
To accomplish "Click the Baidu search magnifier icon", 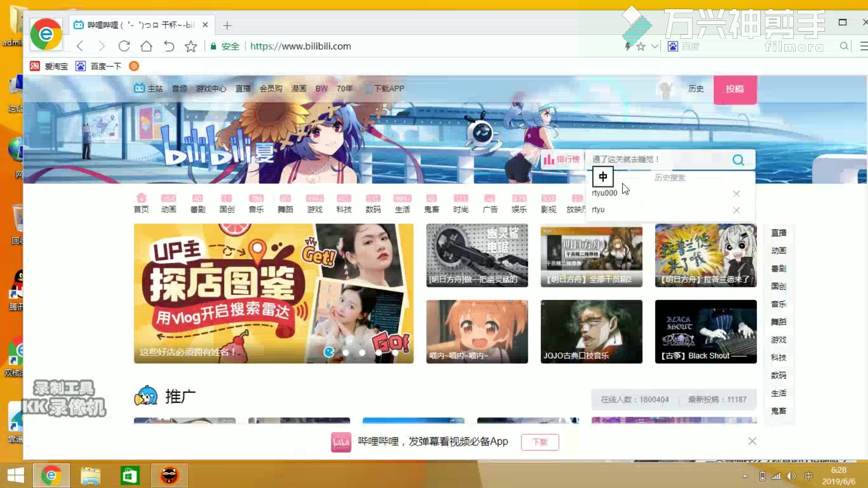I will pyautogui.click(x=844, y=46).
